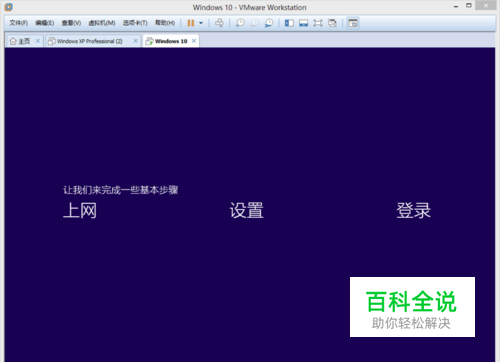Click the VMware app icon in title bar

click(x=8, y=7)
